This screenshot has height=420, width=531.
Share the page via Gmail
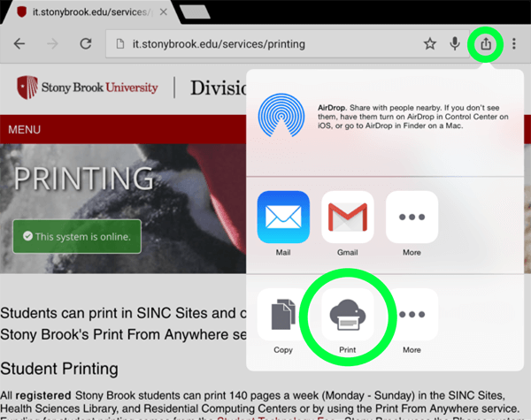(x=347, y=217)
